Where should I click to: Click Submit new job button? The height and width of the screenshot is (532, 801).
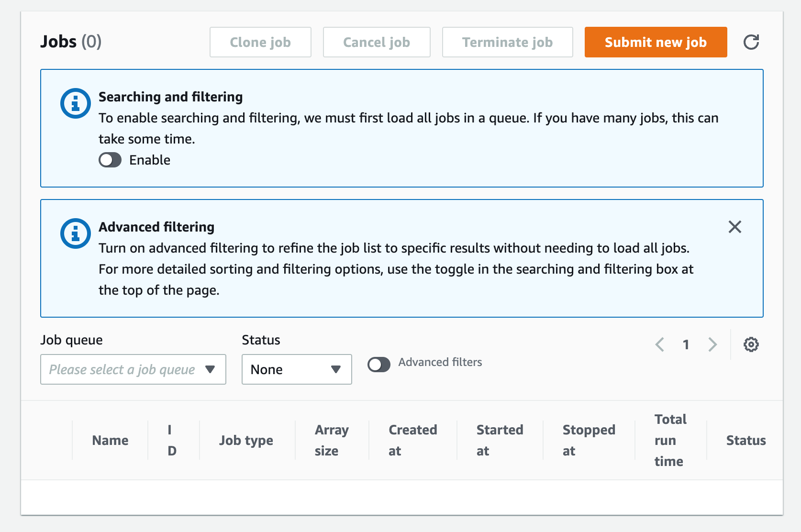(656, 42)
